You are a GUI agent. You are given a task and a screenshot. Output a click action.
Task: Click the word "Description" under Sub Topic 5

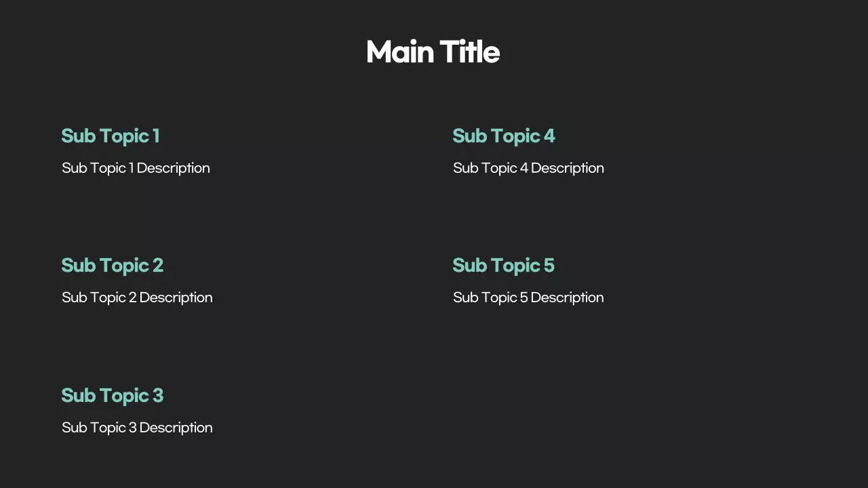click(x=568, y=298)
